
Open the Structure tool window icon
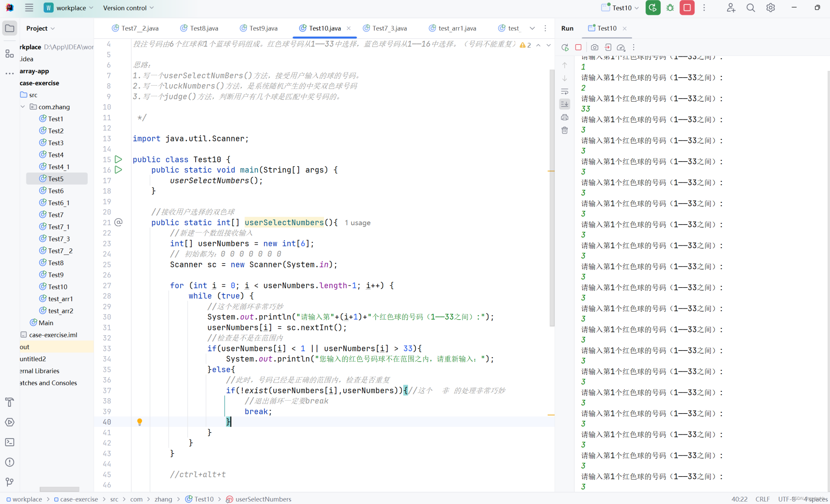pos(10,53)
